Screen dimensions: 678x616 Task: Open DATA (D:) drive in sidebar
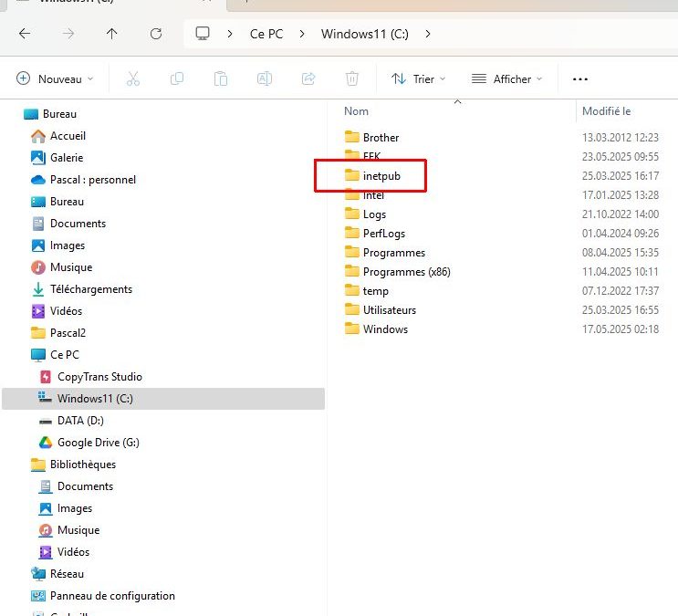tap(80, 421)
